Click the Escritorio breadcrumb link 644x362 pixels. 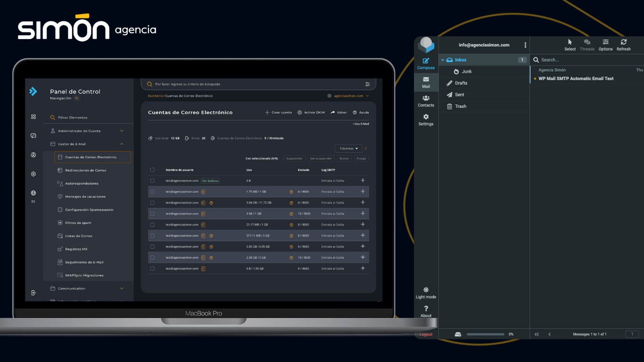coord(155,96)
